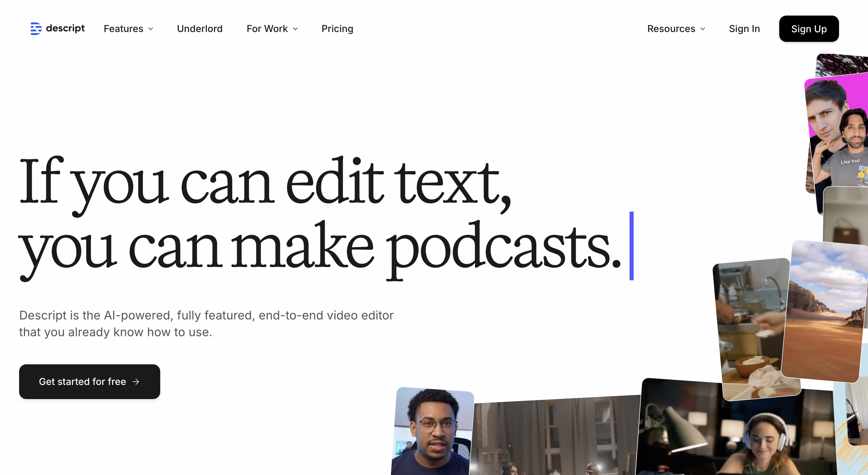Click the Sign Up button
The width and height of the screenshot is (868, 475).
(809, 29)
